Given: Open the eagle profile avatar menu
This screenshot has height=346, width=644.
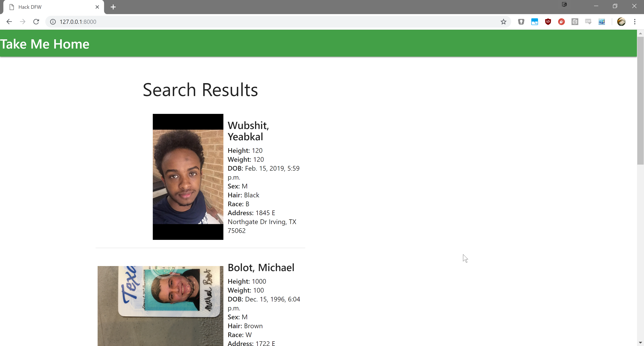Looking at the screenshot, I should pyautogui.click(x=621, y=22).
